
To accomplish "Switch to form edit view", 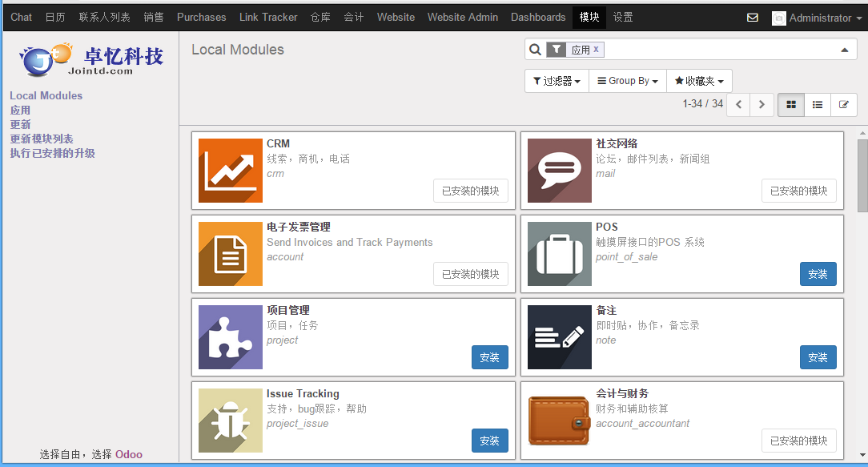I will point(843,104).
